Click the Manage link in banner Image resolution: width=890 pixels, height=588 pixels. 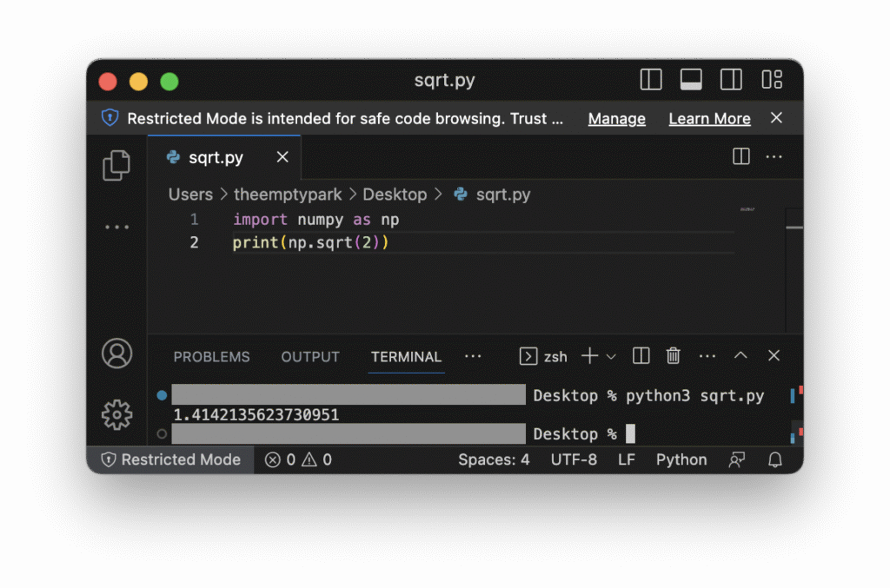coord(616,119)
